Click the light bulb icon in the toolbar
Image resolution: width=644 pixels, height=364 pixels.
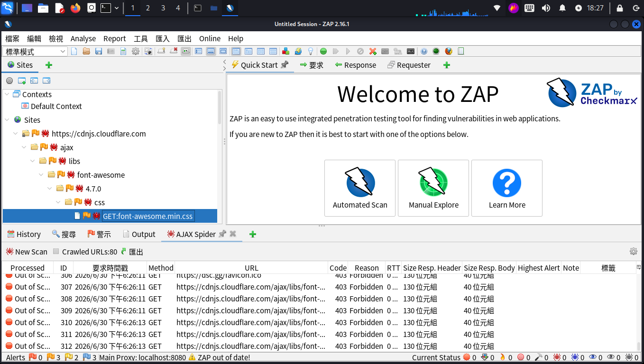311,51
